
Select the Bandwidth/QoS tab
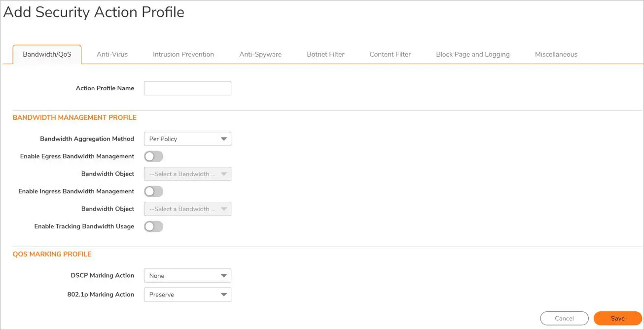coord(47,54)
